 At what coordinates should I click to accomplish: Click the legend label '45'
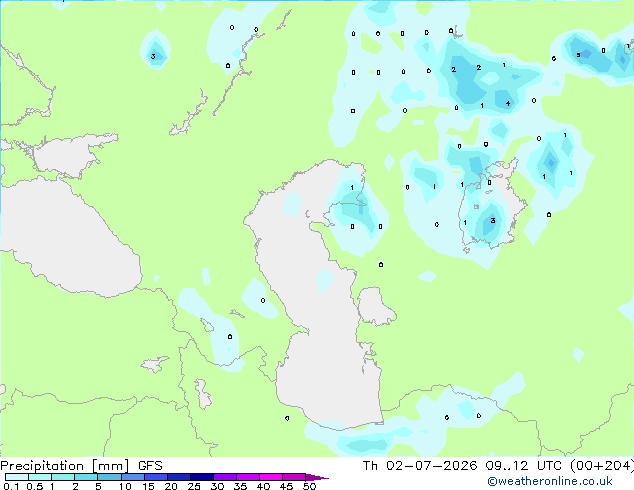point(286,486)
